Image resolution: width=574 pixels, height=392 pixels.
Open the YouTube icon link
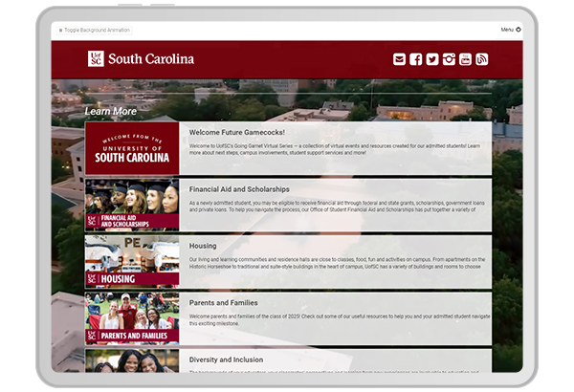465,59
